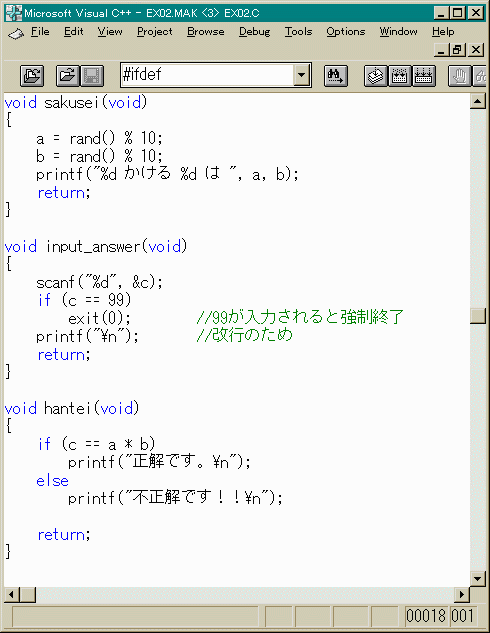This screenshot has width=490, height=633.
Task: Click the Open file folder icon
Action: pos(68,75)
